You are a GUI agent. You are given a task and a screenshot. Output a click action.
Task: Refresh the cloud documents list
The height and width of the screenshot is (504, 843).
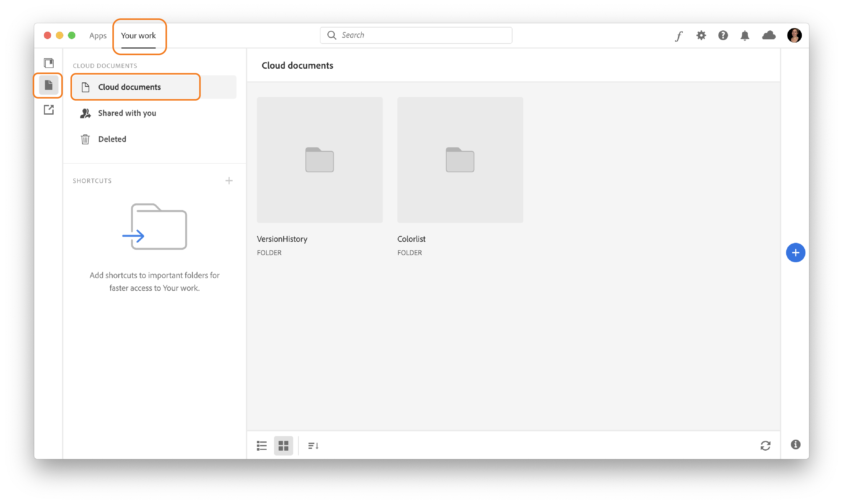coord(765,445)
